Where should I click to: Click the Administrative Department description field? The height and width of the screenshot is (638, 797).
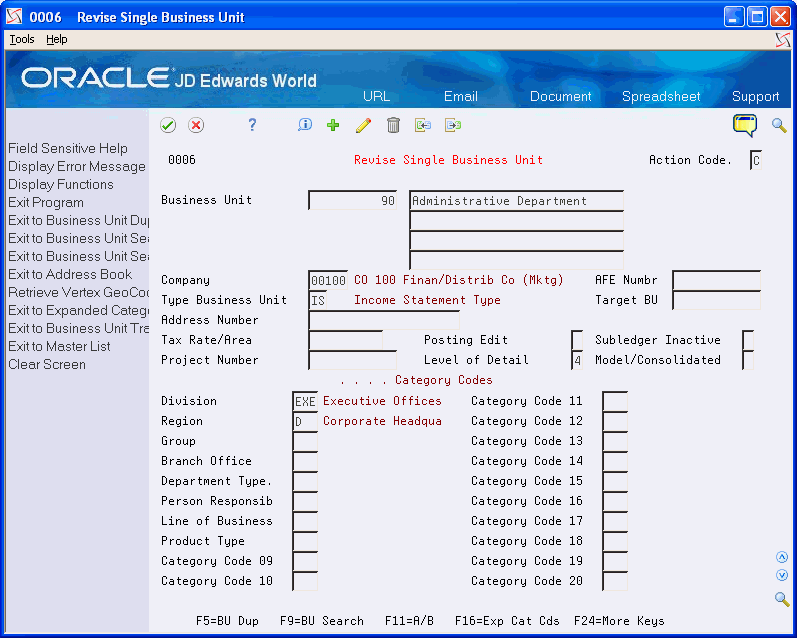click(x=516, y=200)
